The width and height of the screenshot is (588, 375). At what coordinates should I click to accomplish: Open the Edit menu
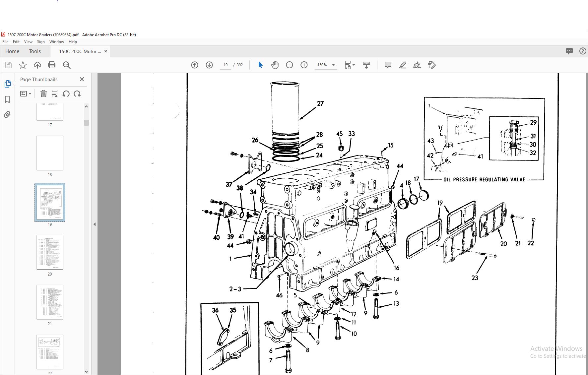[16, 42]
